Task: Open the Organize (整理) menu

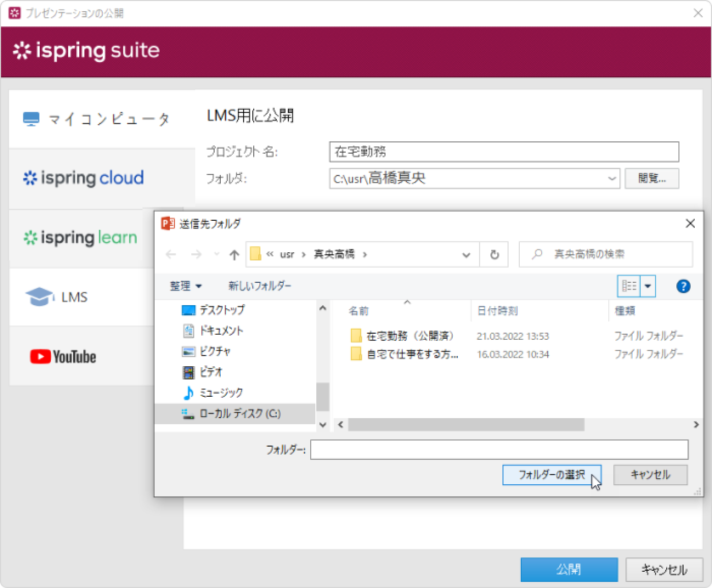Action: 186,286
